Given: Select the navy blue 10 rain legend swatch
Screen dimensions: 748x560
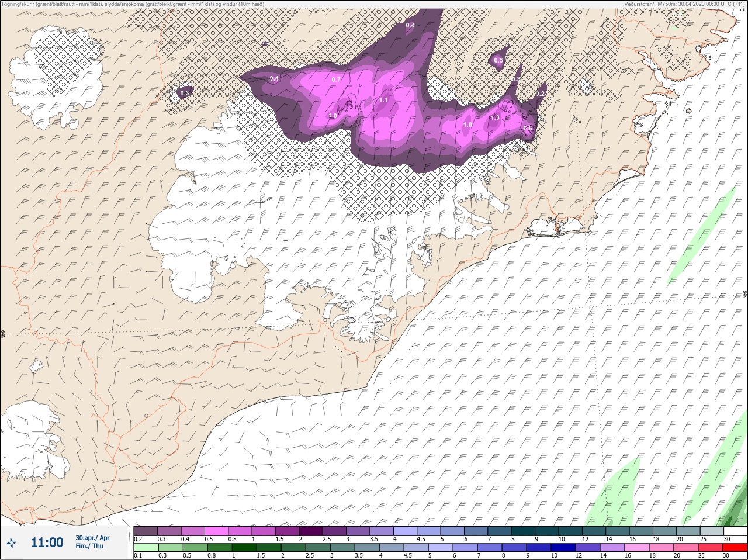Looking at the screenshot, I should [x=562, y=548].
